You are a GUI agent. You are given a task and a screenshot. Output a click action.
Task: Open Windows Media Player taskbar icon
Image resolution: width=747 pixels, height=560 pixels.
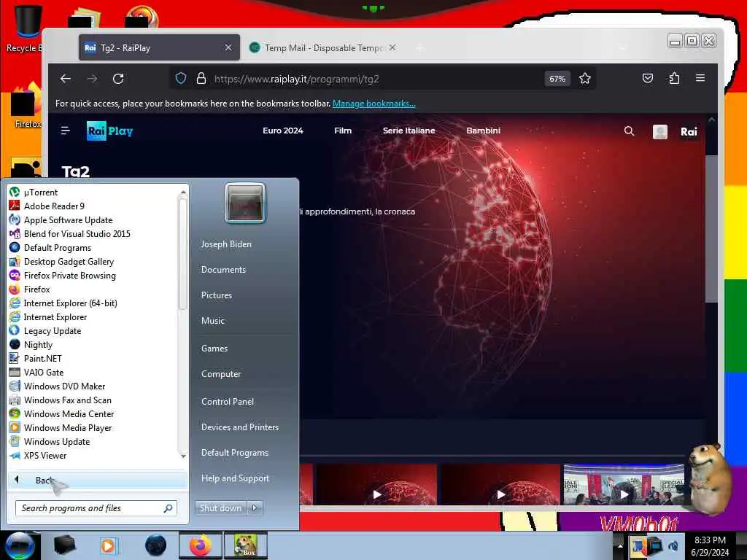point(108,545)
